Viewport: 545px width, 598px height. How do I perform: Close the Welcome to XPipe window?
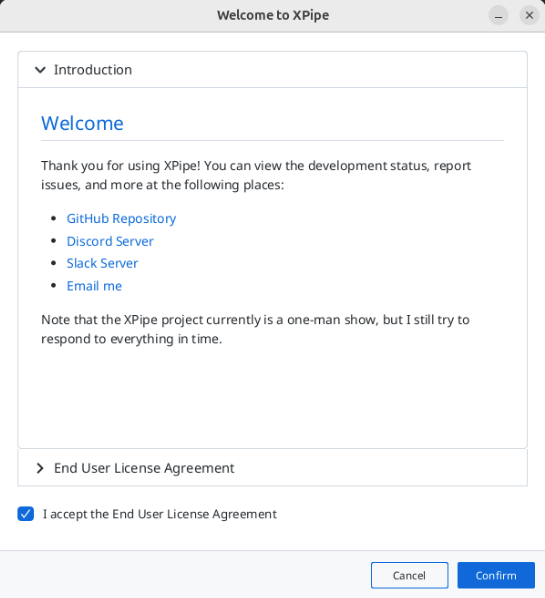coord(529,16)
